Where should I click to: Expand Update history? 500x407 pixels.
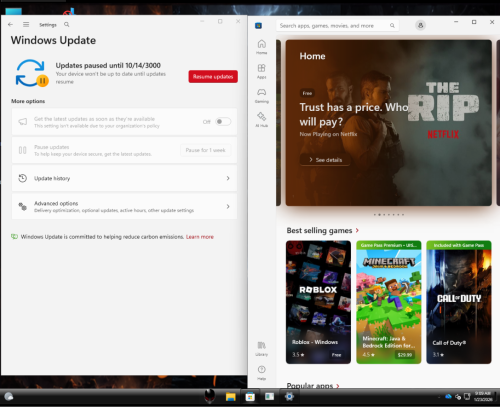[x=124, y=178]
